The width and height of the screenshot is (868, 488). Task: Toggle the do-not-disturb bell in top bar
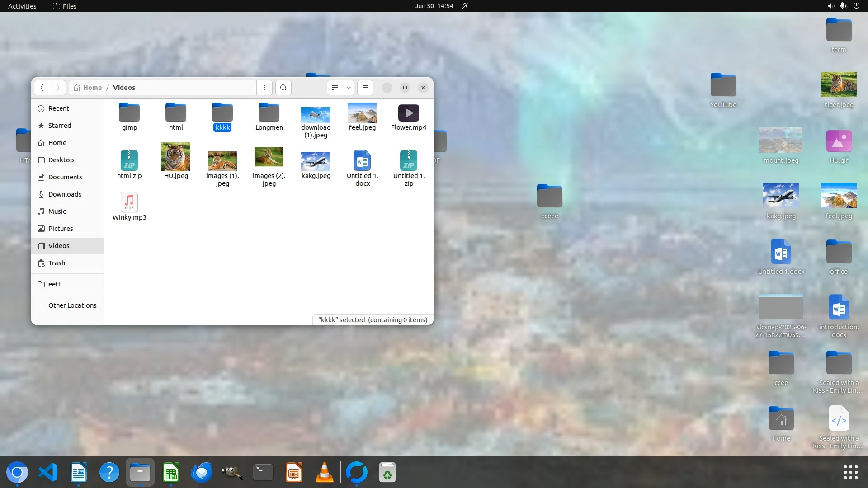pos(465,6)
